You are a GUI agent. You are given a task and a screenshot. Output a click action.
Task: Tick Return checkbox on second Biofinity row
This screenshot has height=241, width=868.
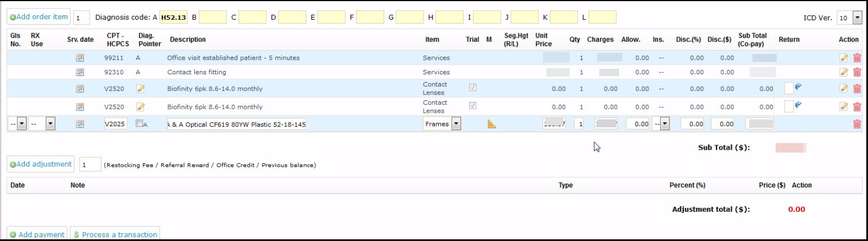[789, 106]
